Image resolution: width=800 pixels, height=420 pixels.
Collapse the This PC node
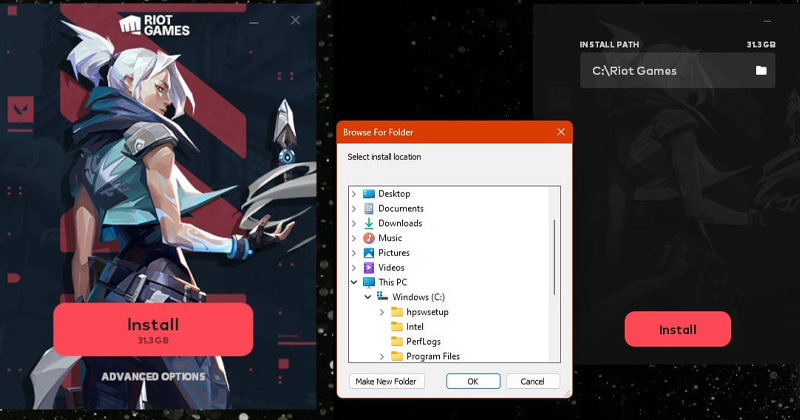coord(354,282)
